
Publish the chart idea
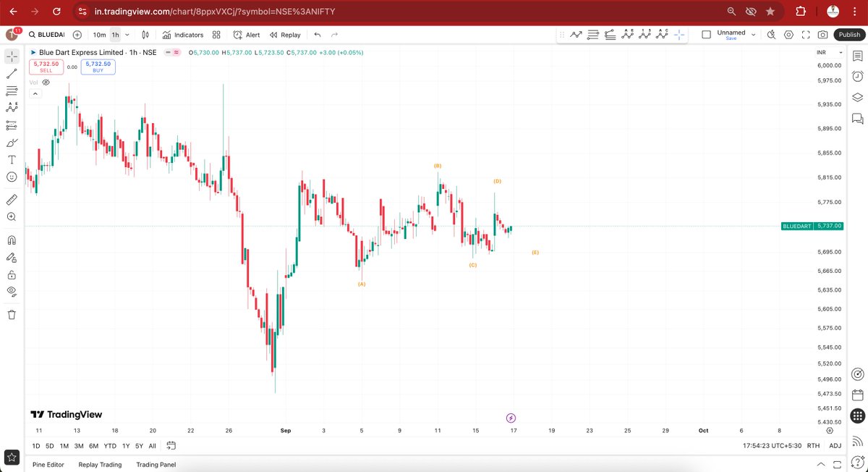click(849, 35)
